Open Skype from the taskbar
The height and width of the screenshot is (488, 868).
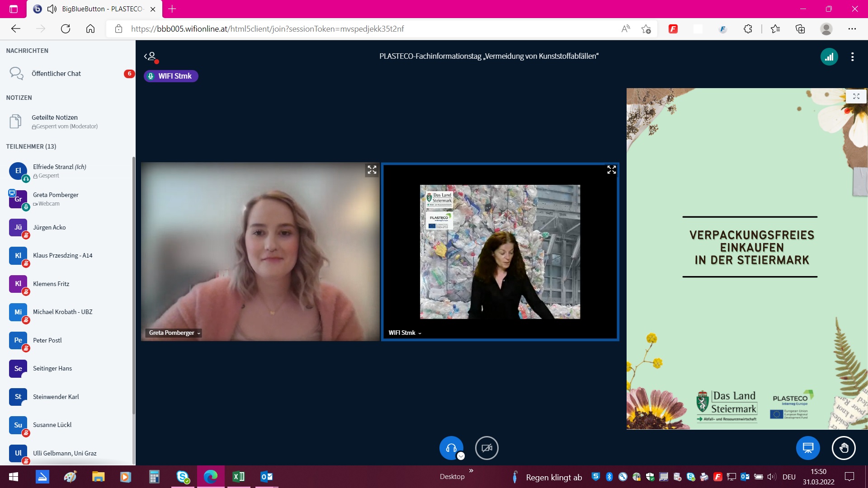click(183, 477)
